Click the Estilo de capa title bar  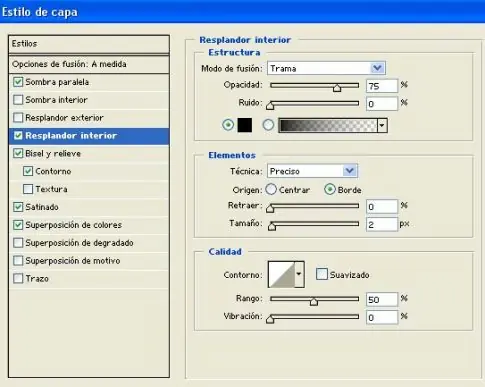pos(242,12)
